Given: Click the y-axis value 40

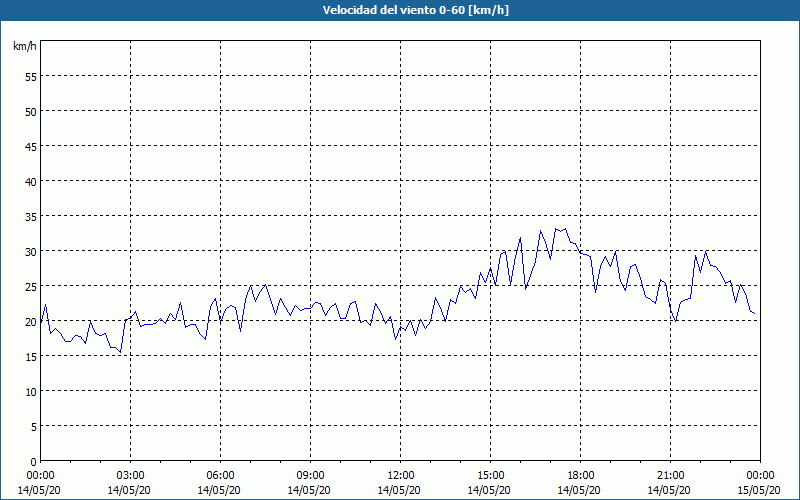Looking at the screenshot, I should 31,181.
